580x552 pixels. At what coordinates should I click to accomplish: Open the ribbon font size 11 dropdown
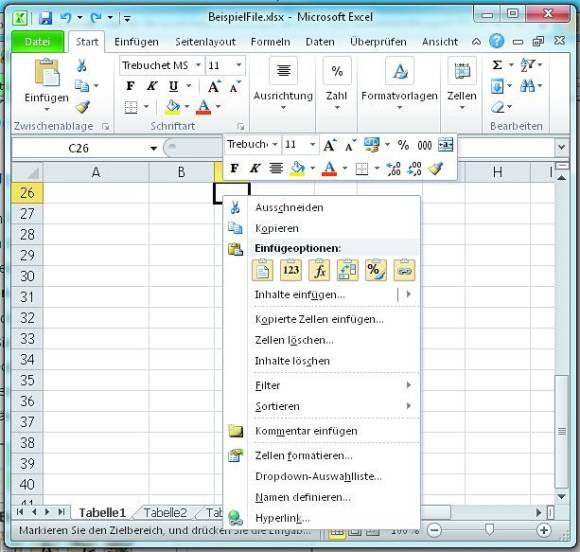click(239, 65)
